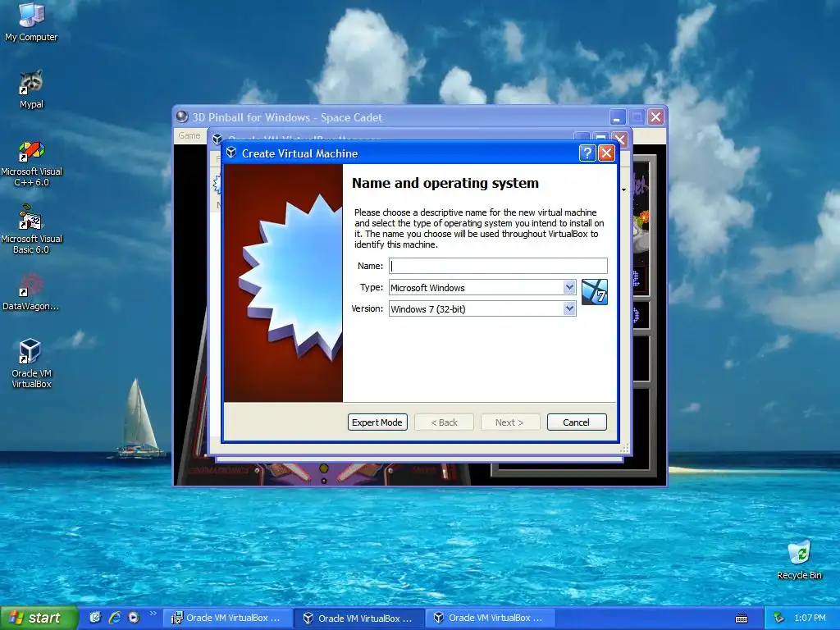Image resolution: width=840 pixels, height=630 pixels.
Task: Open the Recycle Bin icon
Action: point(799,559)
